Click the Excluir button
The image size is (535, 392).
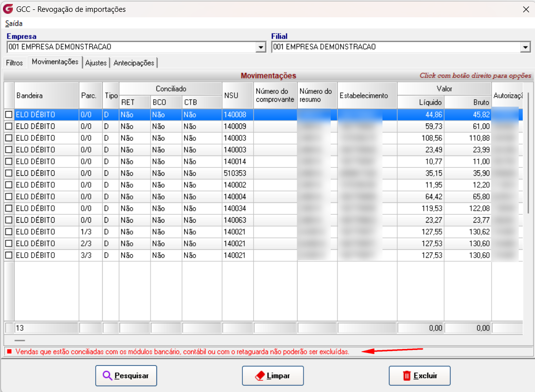(x=420, y=376)
